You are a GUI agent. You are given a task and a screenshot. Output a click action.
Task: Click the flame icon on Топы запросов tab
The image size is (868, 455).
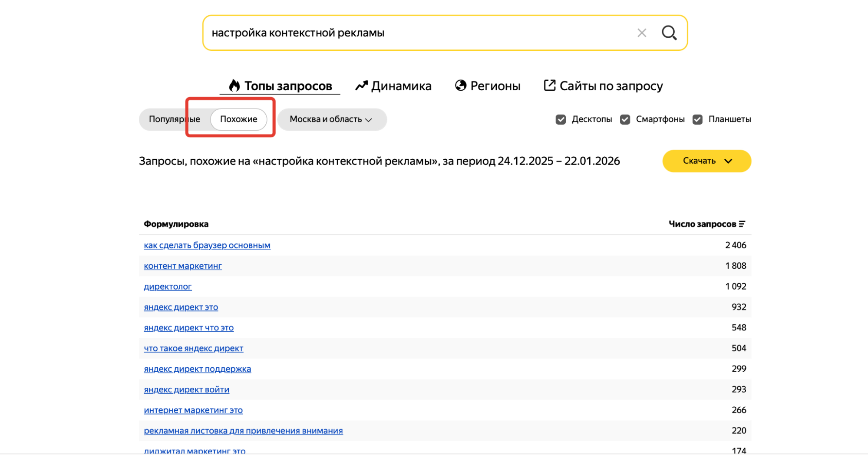(x=235, y=86)
